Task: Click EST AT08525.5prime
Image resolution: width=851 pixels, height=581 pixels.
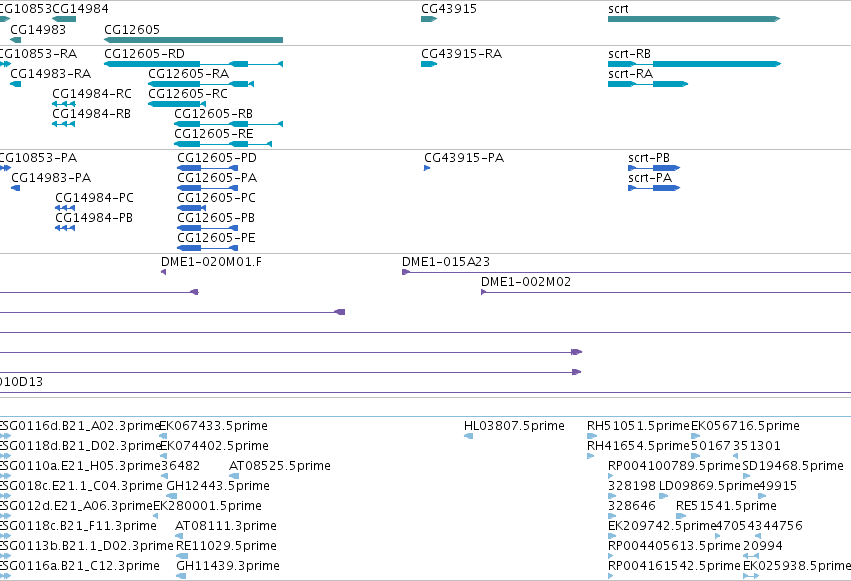Action: click(280, 466)
